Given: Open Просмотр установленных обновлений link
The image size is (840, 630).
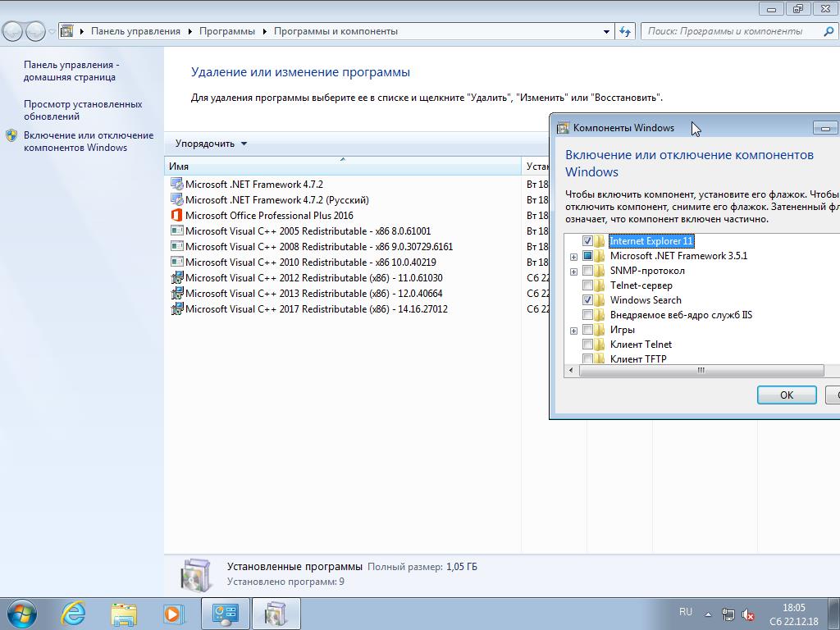Looking at the screenshot, I should click(x=83, y=110).
